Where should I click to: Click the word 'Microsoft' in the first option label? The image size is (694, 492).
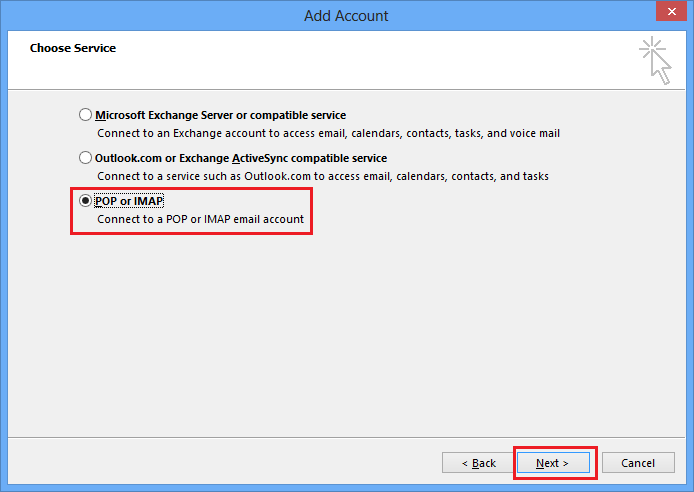coord(121,115)
